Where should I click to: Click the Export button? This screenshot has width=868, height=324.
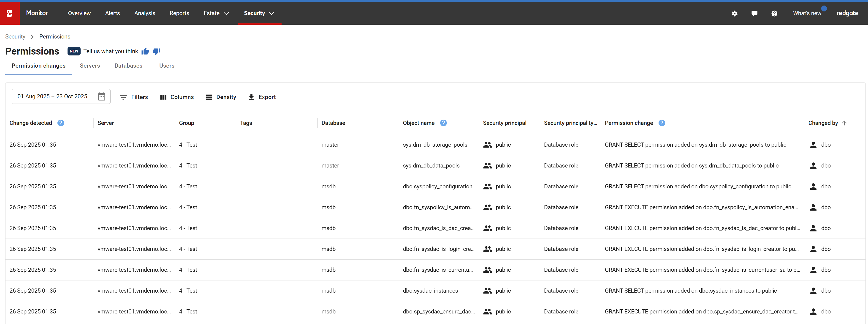[262, 97]
